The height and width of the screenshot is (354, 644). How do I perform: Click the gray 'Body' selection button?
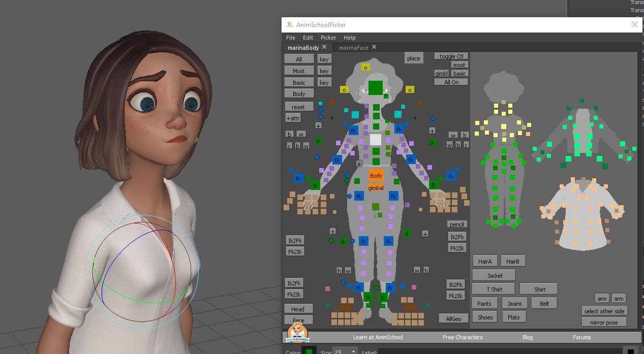(x=299, y=93)
